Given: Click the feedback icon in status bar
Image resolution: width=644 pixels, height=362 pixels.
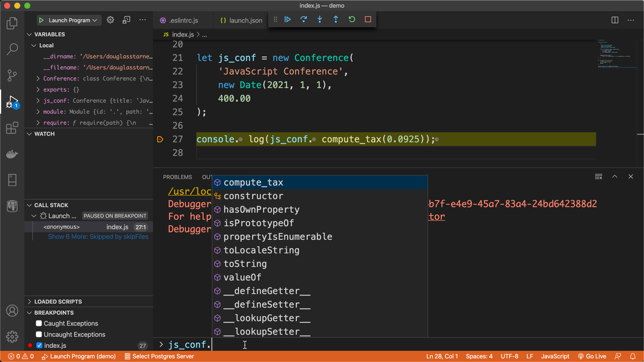Looking at the screenshot, I should [618, 356].
